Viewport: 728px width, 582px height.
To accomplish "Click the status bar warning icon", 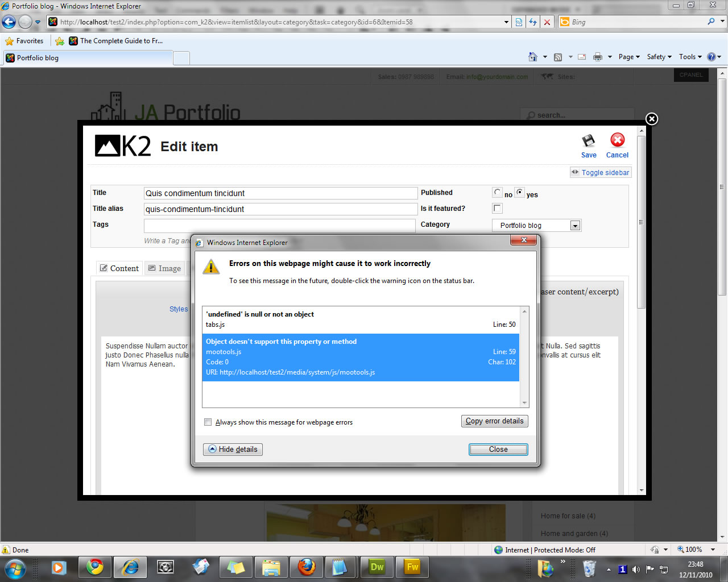I will [6, 550].
